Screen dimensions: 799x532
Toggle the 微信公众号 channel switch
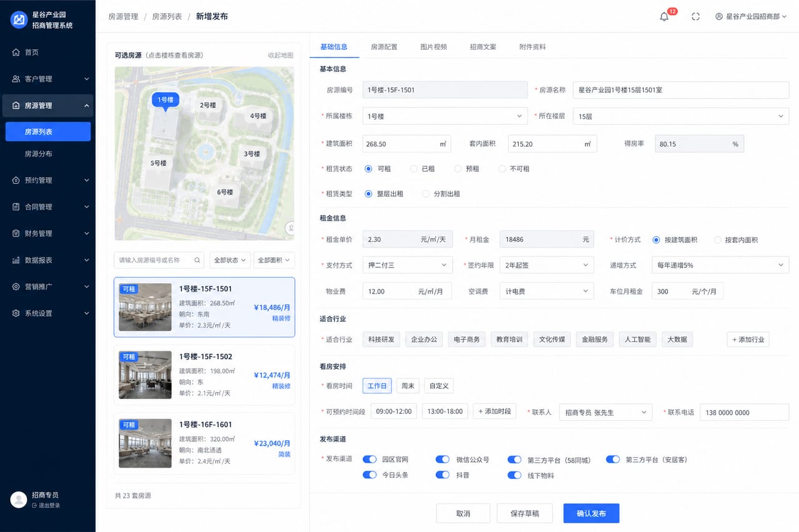[x=443, y=460]
